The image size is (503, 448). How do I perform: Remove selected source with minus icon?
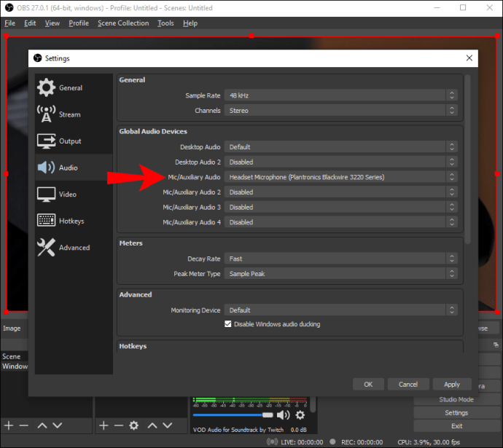(119, 425)
